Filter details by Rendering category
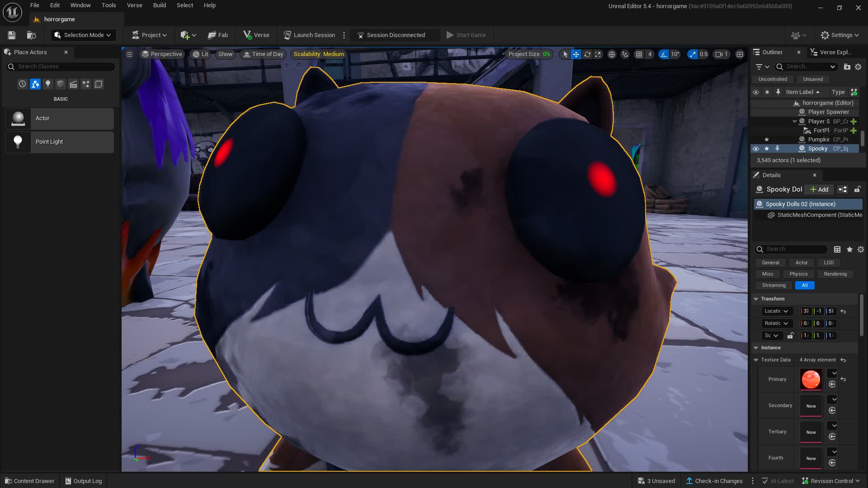Viewport: 868px width, 488px height. (x=835, y=274)
